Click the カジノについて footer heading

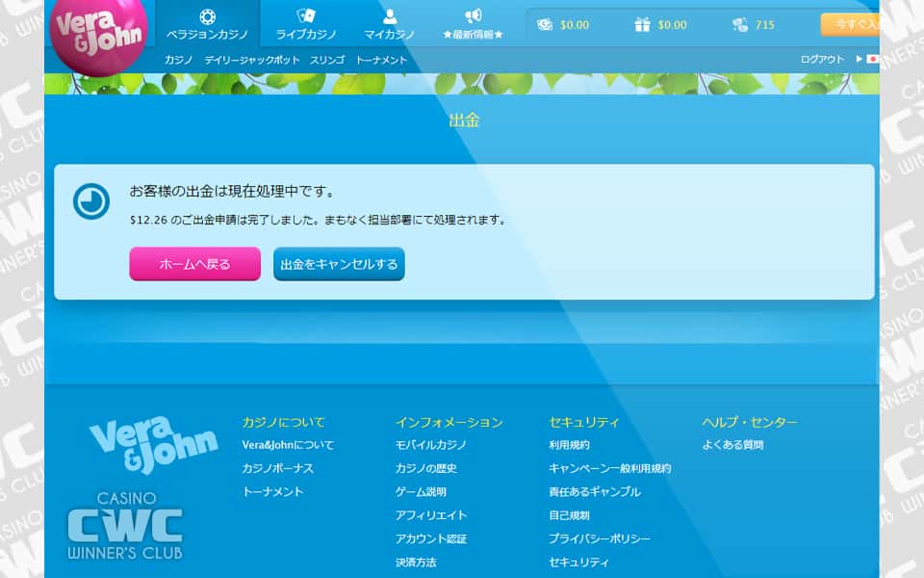283,422
